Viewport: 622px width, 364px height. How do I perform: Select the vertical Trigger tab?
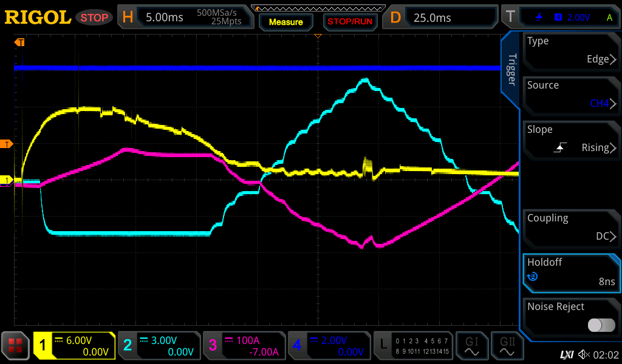[511, 70]
